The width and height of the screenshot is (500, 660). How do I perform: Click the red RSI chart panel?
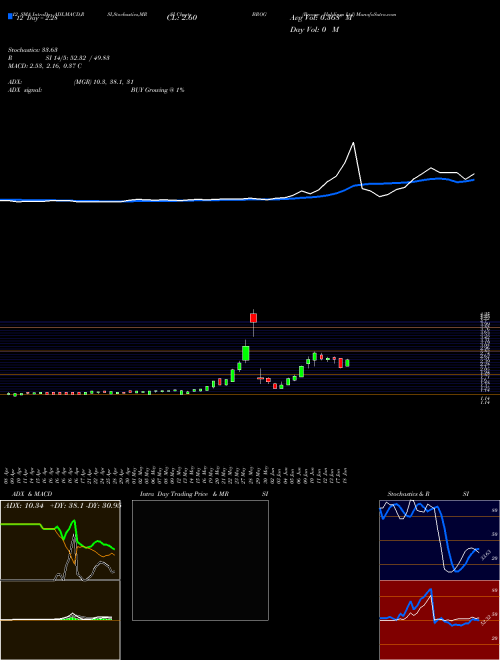439,620
